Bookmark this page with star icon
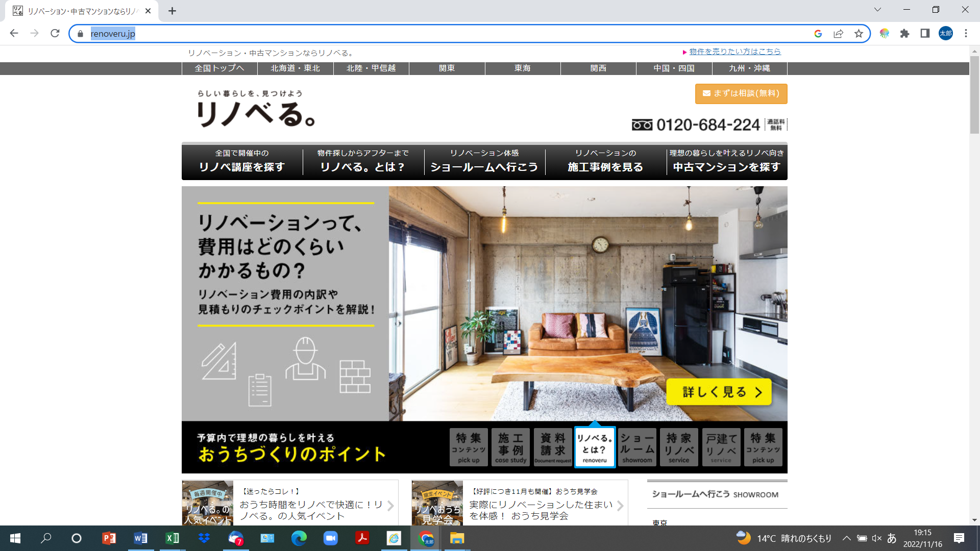This screenshot has width=980, height=551. 859,34
